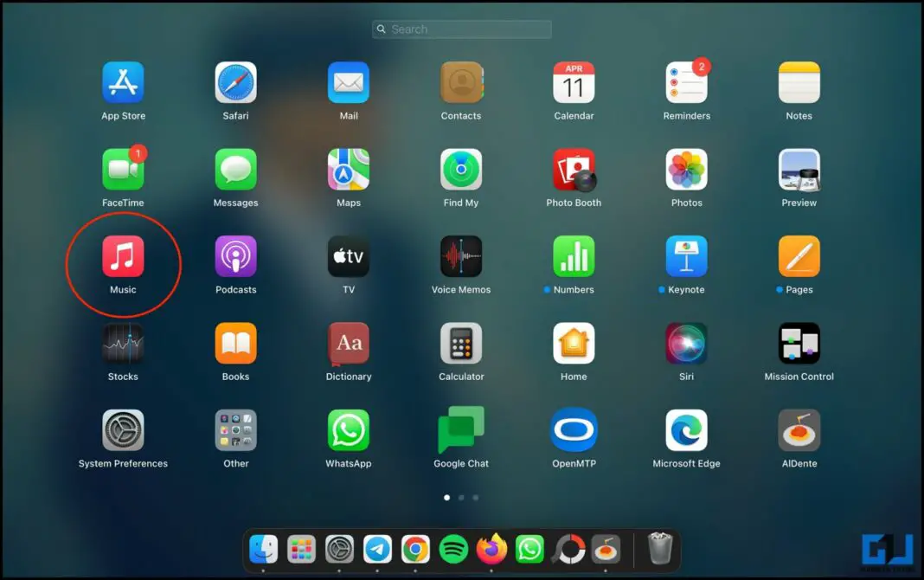Open Telegram from the Dock

(x=378, y=548)
